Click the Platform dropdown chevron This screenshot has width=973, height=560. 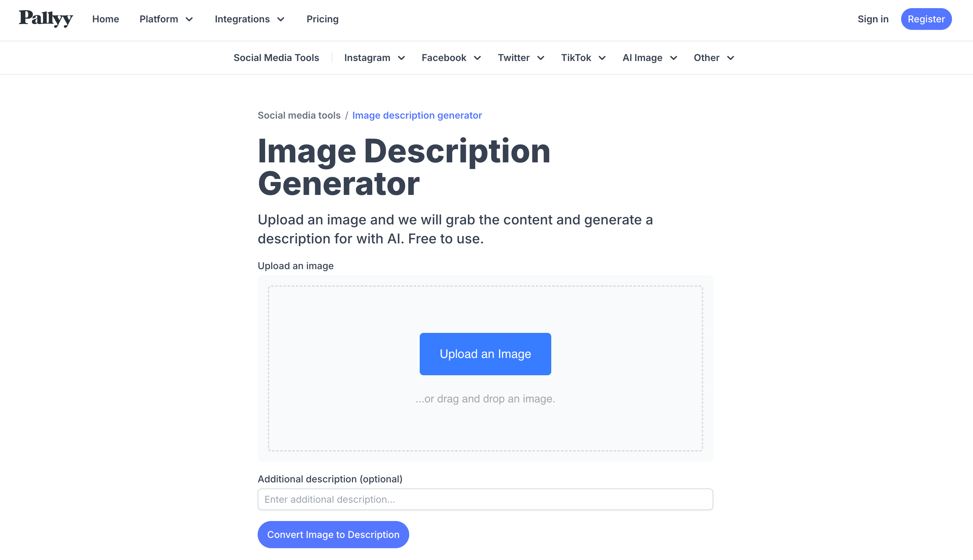click(x=191, y=19)
